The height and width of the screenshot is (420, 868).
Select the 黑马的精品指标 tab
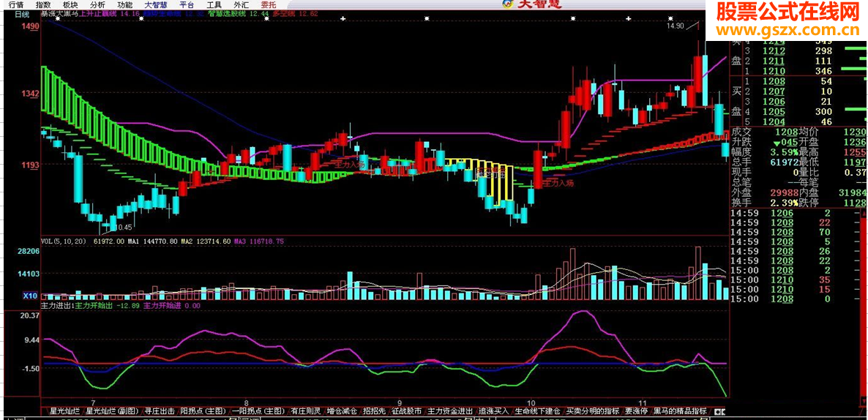click(x=680, y=411)
